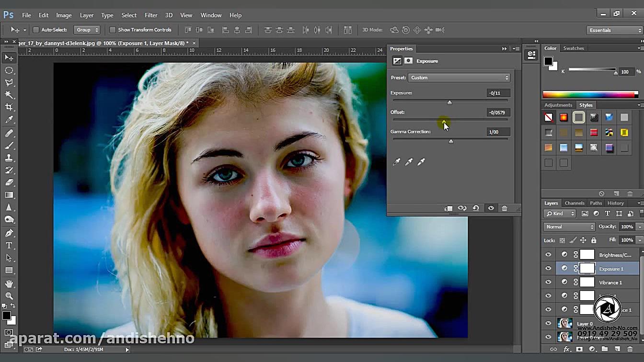Click the trash icon in Properties panel
The image size is (644, 362).
(504, 208)
